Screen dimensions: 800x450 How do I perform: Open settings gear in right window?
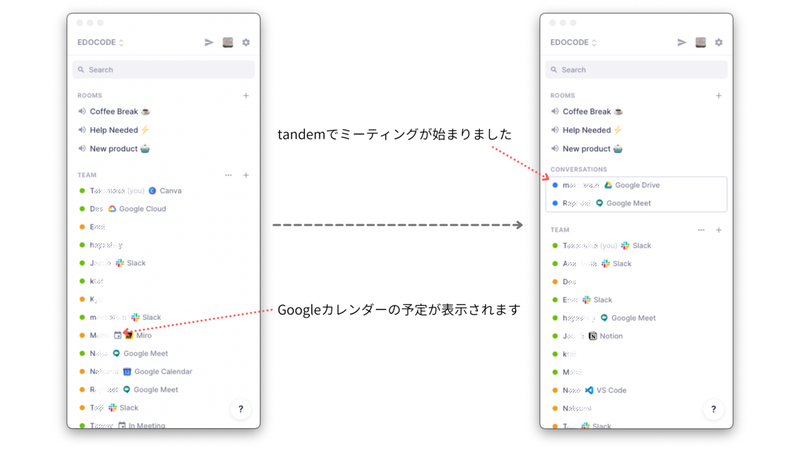pos(719,42)
